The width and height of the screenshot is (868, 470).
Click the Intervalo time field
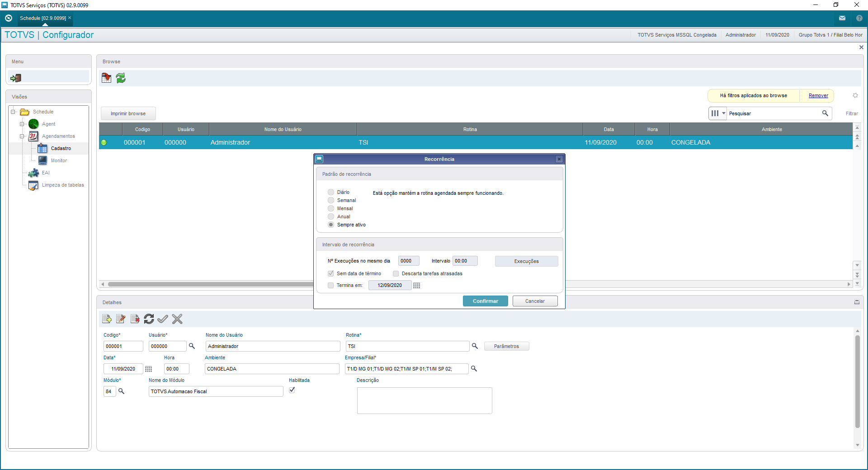point(465,261)
